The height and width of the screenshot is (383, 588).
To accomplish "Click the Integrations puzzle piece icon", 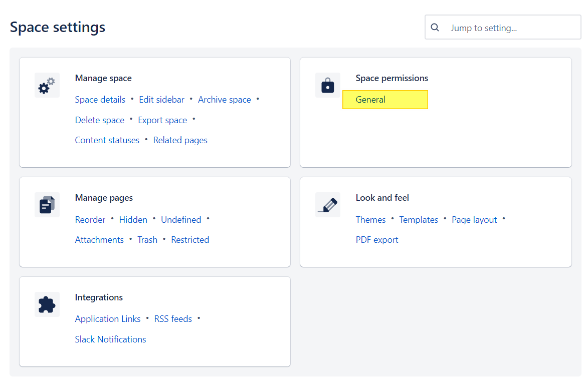I will pos(47,304).
